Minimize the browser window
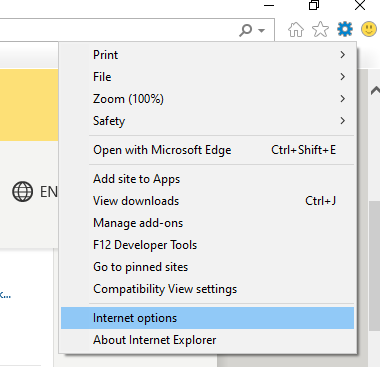The height and width of the screenshot is (367, 380). click(269, 5)
